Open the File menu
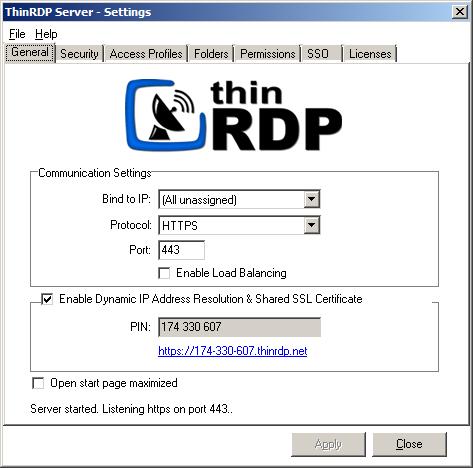This screenshot has width=473, height=468. point(17,34)
